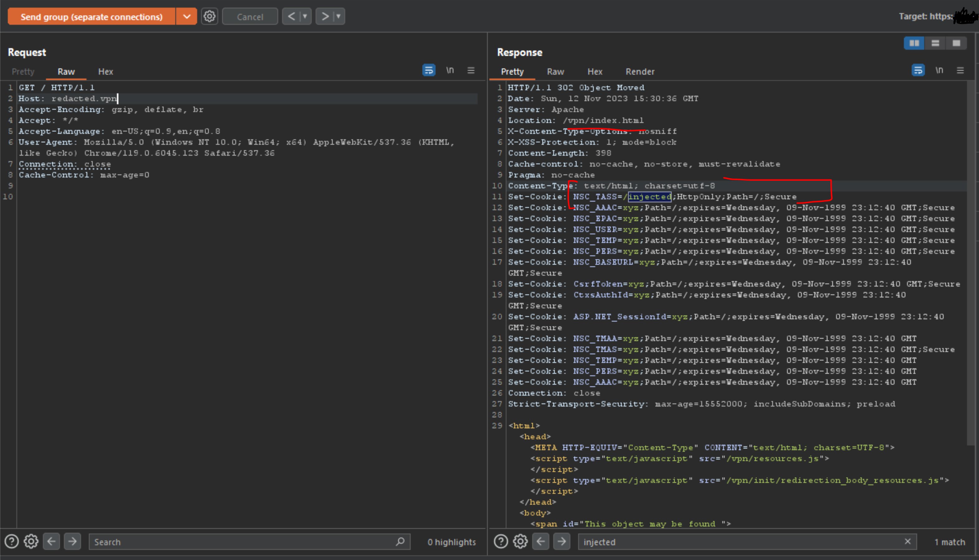Click the Request search magnifier icon

[x=400, y=542]
